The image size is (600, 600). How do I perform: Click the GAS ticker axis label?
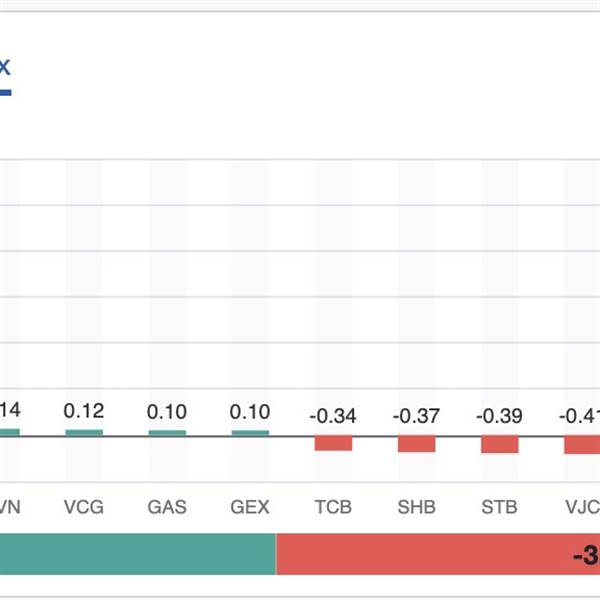point(167,507)
